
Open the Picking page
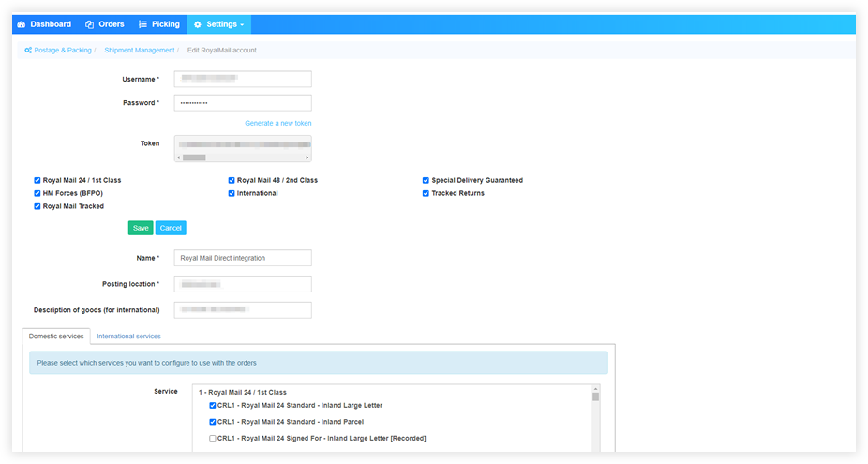tap(158, 24)
